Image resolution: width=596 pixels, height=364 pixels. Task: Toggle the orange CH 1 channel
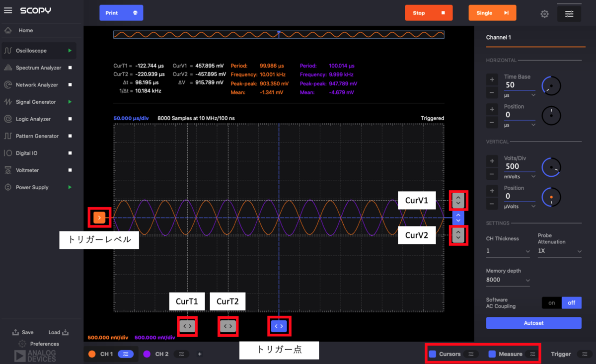click(92, 354)
